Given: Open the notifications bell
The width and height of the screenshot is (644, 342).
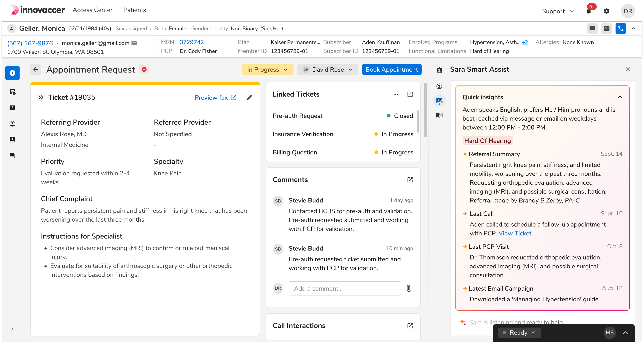Looking at the screenshot, I should click(589, 11).
